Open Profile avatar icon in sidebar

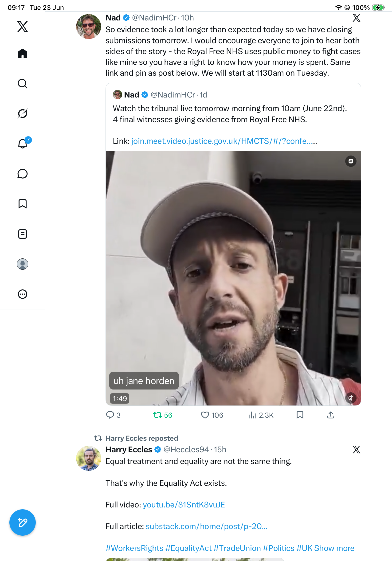click(x=23, y=264)
